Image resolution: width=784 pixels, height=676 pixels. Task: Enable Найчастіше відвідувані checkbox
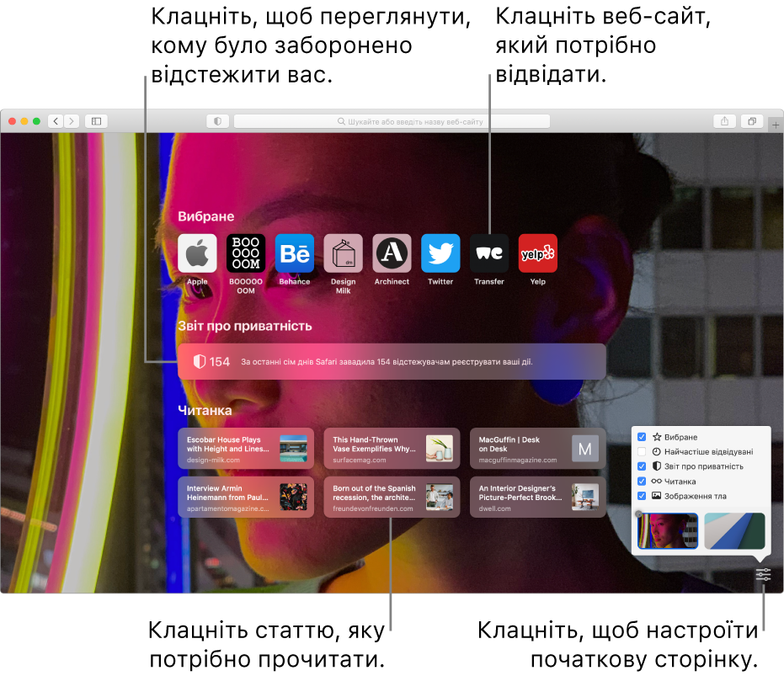click(640, 450)
